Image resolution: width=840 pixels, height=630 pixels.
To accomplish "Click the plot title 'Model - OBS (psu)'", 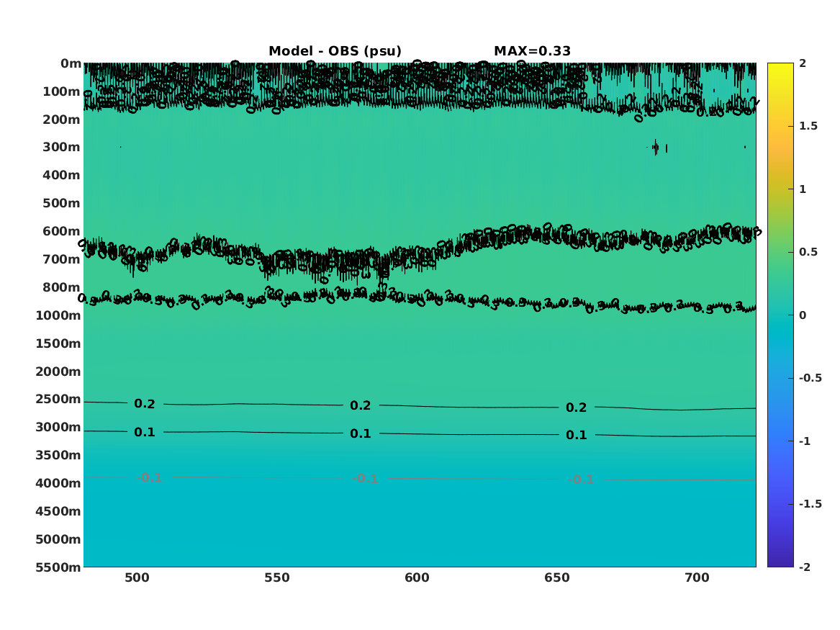I will (x=335, y=51).
